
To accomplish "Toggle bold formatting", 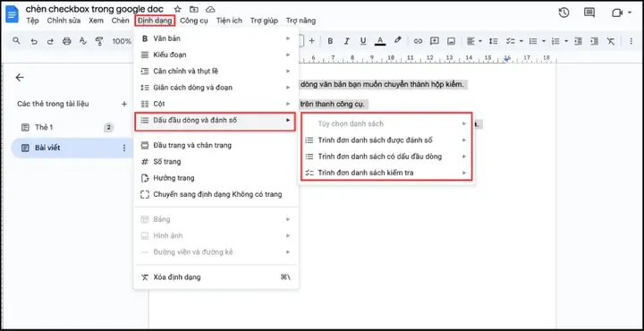I will tap(330, 41).
